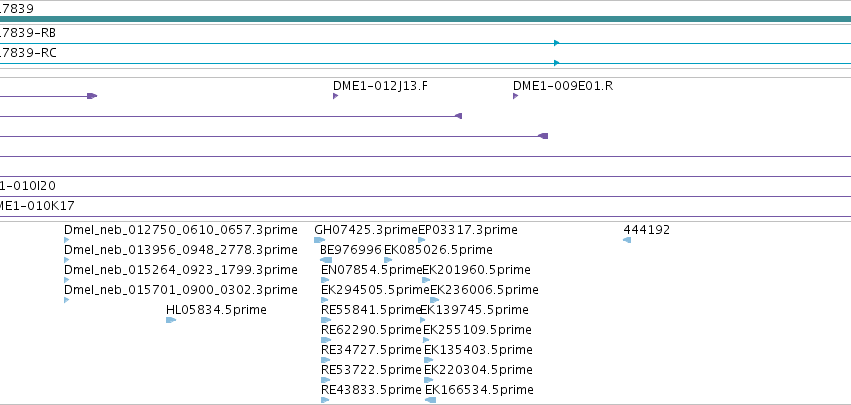Select the DME1-012J13.F feature arrow
Image resolution: width=851 pixels, height=405 pixels.
[335, 96]
